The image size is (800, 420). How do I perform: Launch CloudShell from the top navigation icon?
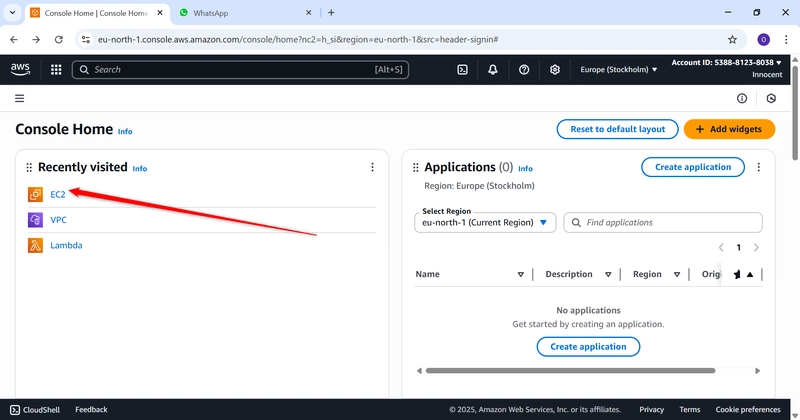tap(462, 69)
